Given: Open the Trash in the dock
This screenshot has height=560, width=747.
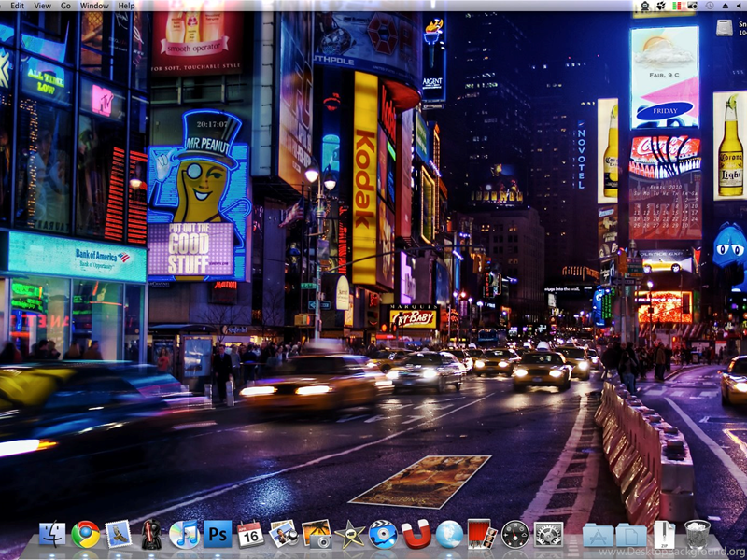Looking at the screenshot, I should (x=697, y=534).
